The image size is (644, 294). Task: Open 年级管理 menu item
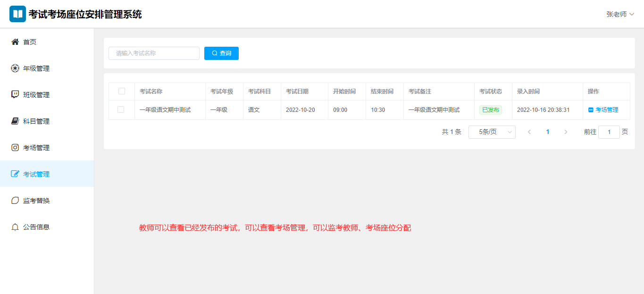(x=36, y=68)
